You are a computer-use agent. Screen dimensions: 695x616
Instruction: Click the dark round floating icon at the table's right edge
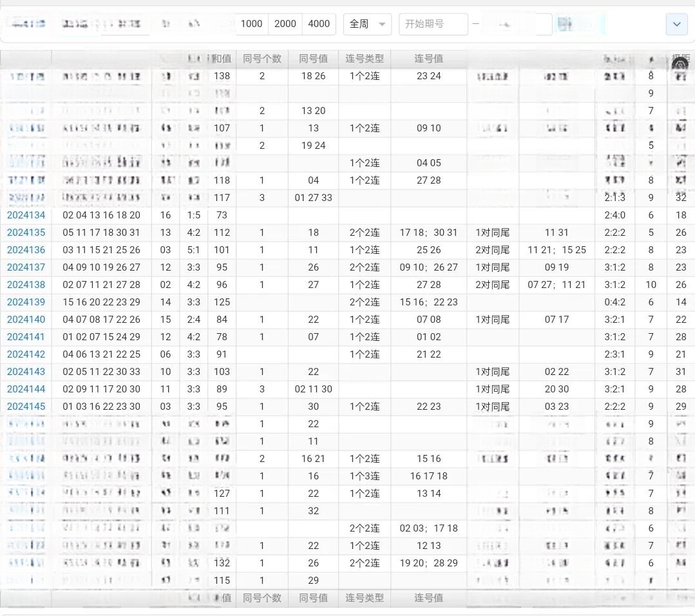[x=680, y=65]
